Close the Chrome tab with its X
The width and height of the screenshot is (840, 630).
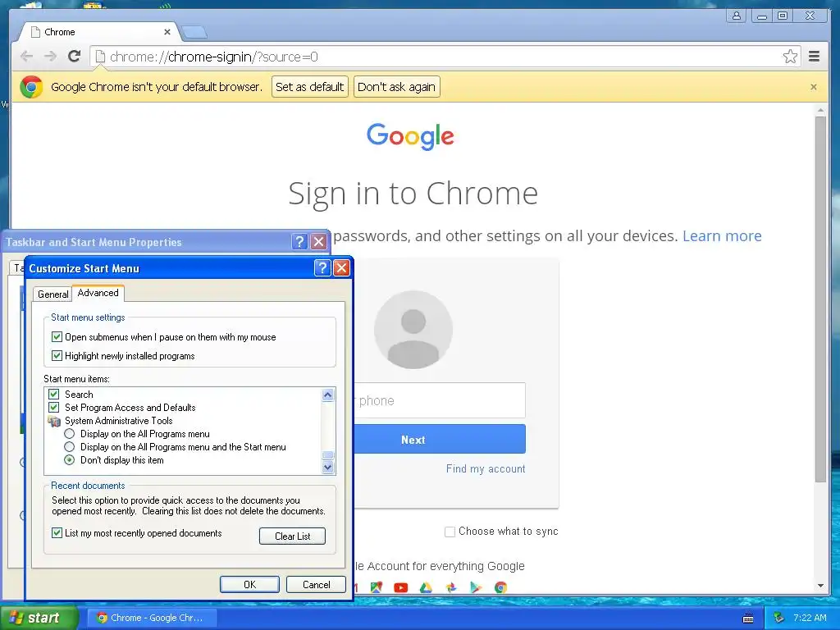(x=167, y=32)
